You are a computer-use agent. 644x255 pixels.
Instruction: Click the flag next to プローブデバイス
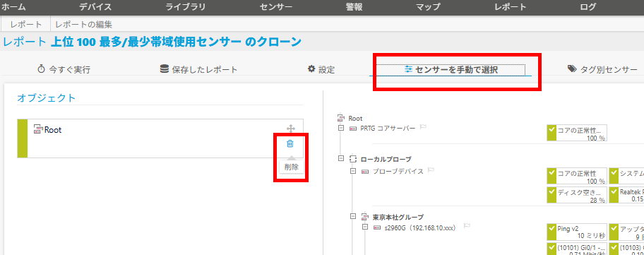431,170
